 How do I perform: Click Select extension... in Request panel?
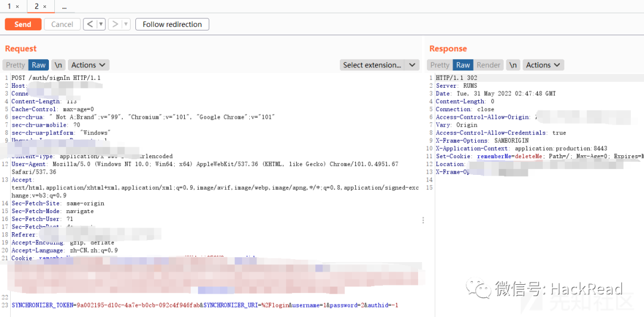(x=372, y=65)
